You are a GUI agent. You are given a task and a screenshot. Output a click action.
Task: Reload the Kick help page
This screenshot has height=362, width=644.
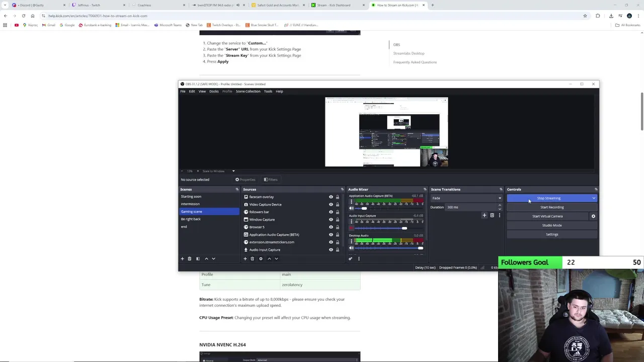23,16
